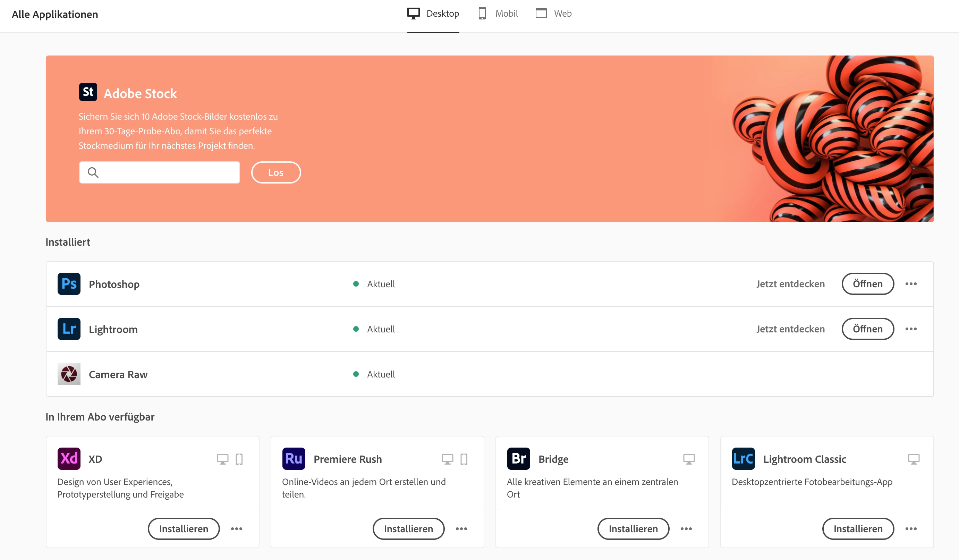
Task: Select the Desktop tab
Action: click(x=433, y=14)
